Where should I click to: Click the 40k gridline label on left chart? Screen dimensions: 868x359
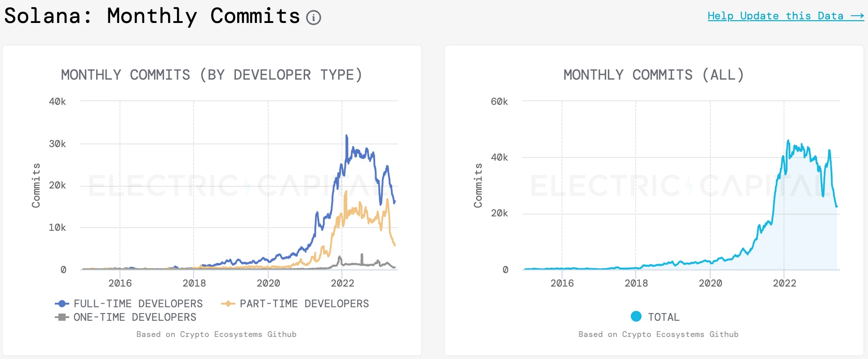58,101
